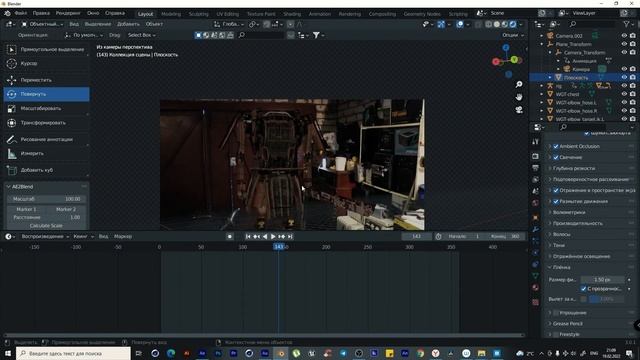Select the Rotate tool (Повернуть)
Screen dimensions: 640x360
[x=46, y=94]
